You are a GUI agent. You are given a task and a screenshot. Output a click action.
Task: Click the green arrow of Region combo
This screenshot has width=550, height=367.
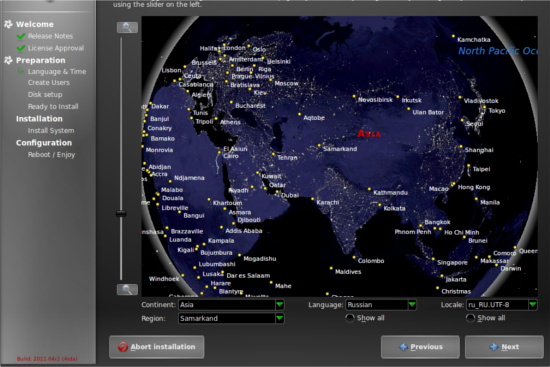280,318
